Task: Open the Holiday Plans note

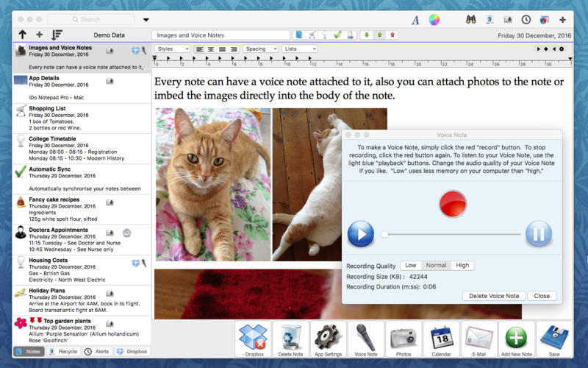Action: pyautogui.click(x=82, y=301)
